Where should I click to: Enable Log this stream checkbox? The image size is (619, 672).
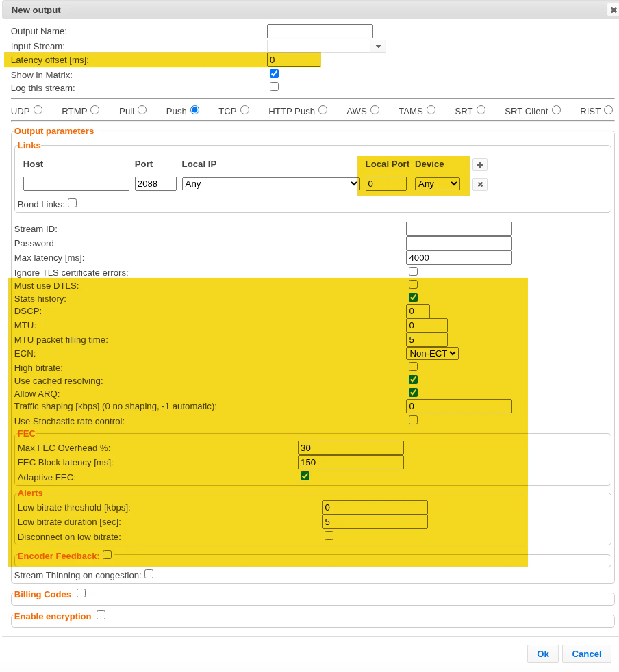[274, 87]
